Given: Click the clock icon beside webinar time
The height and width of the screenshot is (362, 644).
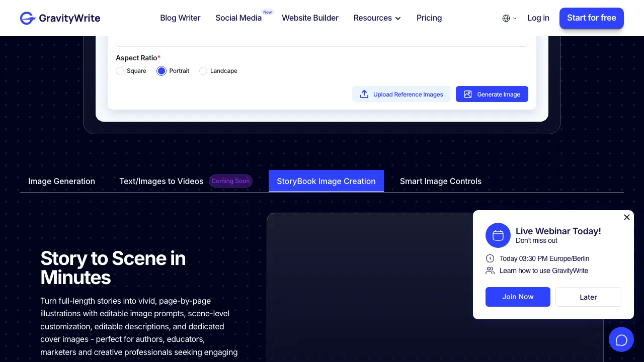Looking at the screenshot, I should (490, 258).
